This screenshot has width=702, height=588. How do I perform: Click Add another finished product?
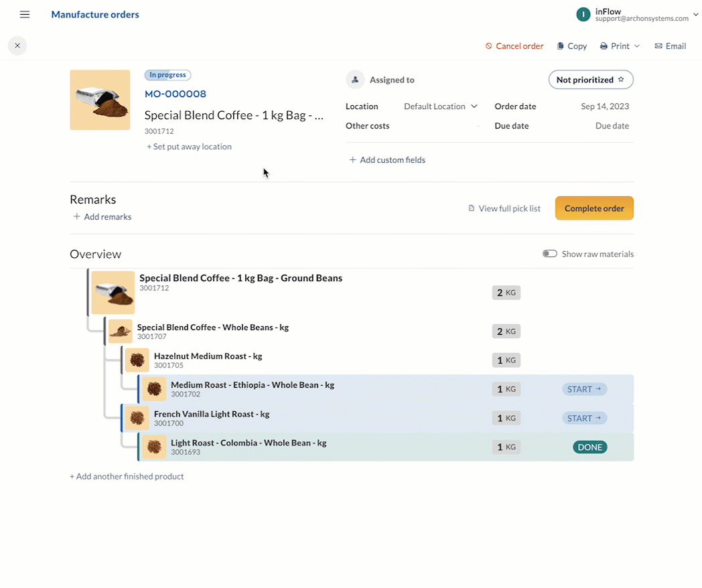[x=127, y=476]
